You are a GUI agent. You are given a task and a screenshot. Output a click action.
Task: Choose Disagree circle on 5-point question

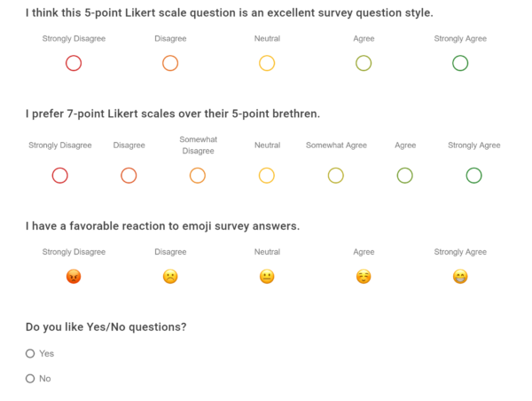pos(170,63)
